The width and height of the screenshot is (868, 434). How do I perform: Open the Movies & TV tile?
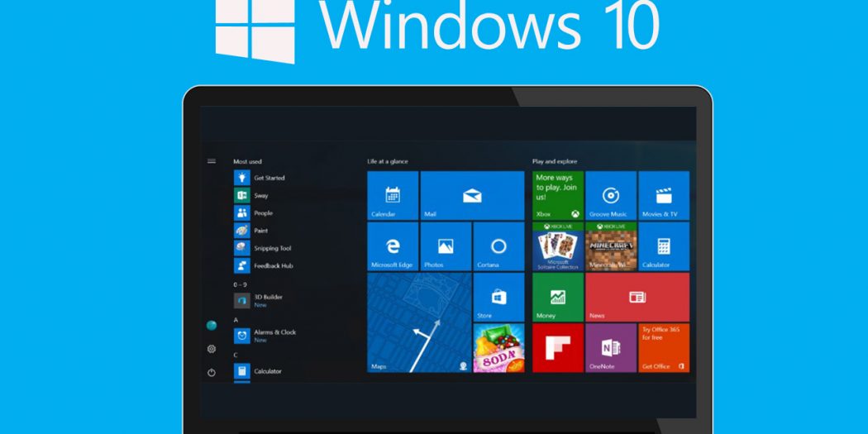coord(664,195)
